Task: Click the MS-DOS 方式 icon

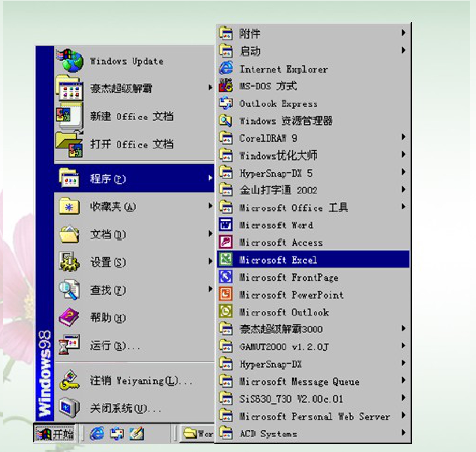Action: (226, 86)
